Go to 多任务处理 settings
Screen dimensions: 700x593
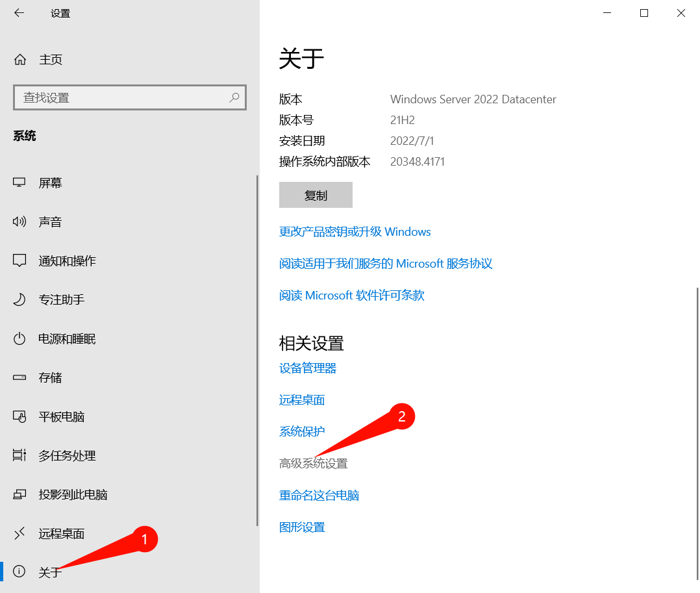tap(67, 455)
